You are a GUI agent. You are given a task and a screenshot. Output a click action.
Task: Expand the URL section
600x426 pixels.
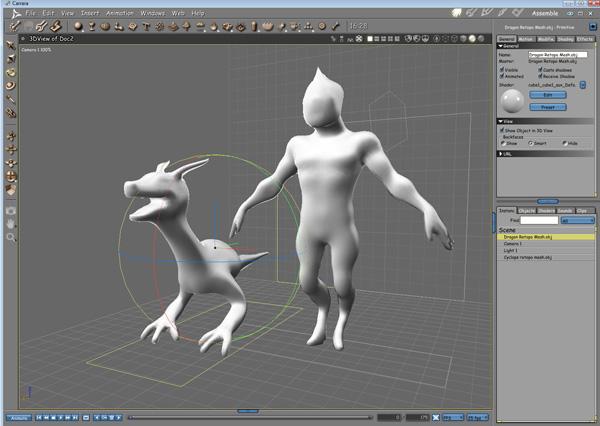click(501, 154)
